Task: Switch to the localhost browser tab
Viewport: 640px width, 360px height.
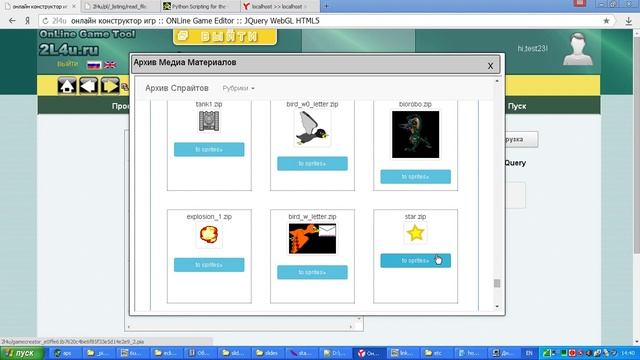Action: click(279, 7)
